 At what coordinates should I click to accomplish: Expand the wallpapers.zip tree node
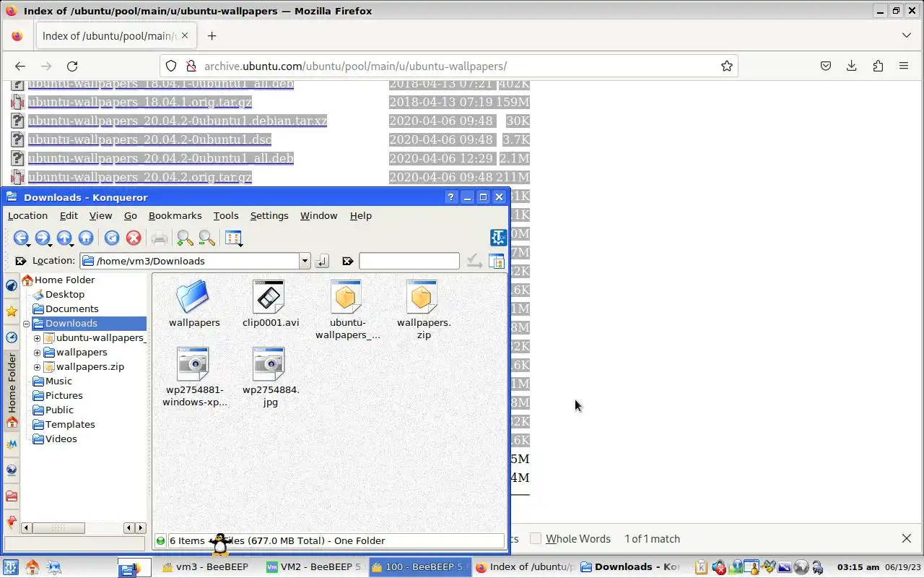click(x=37, y=367)
